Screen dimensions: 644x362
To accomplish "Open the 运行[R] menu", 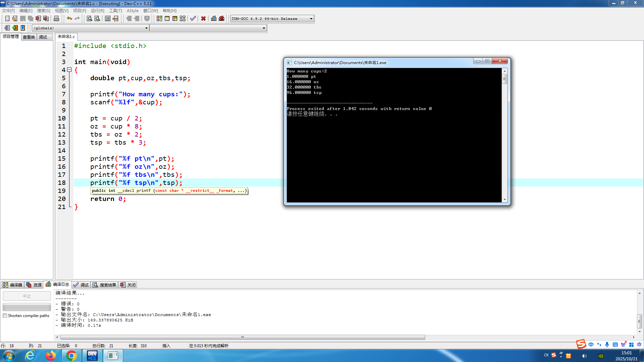I will [97, 11].
